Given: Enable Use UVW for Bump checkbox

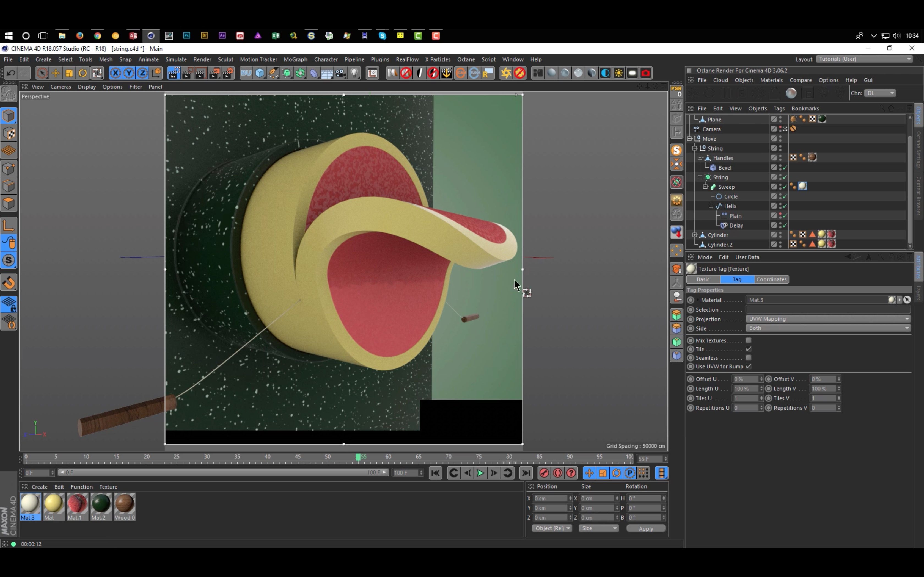Looking at the screenshot, I should click(749, 366).
